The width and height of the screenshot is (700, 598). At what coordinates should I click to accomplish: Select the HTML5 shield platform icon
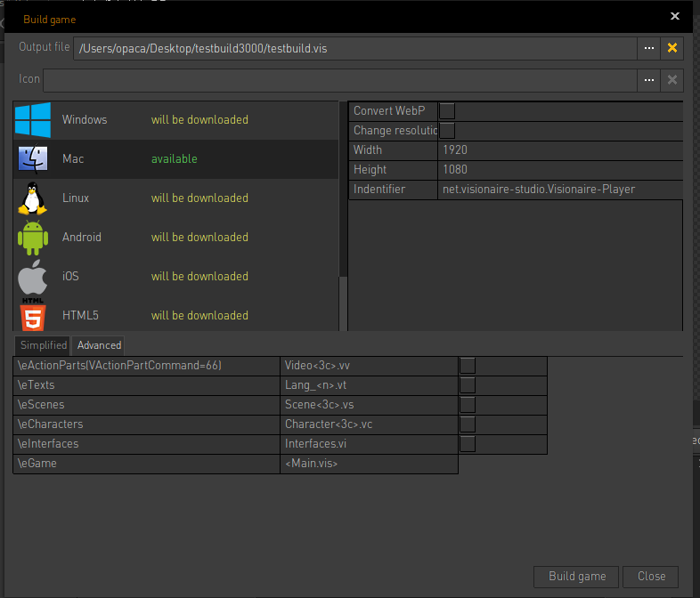click(33, 315)
